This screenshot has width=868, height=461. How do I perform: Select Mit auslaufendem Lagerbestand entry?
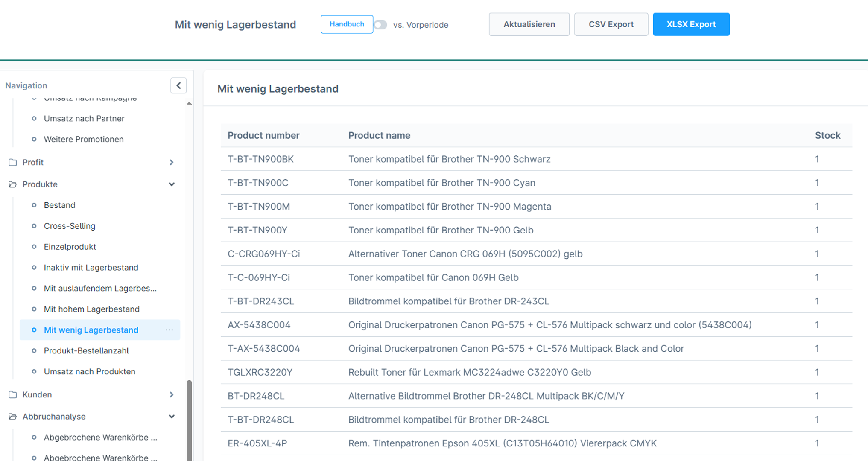click(100, 289)
